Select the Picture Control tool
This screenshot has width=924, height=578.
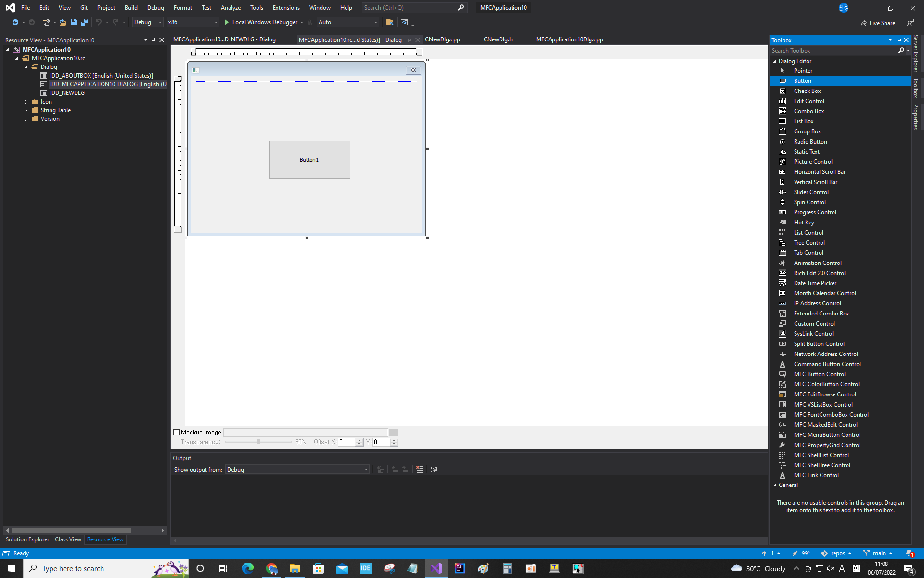[x=840, y=162]
